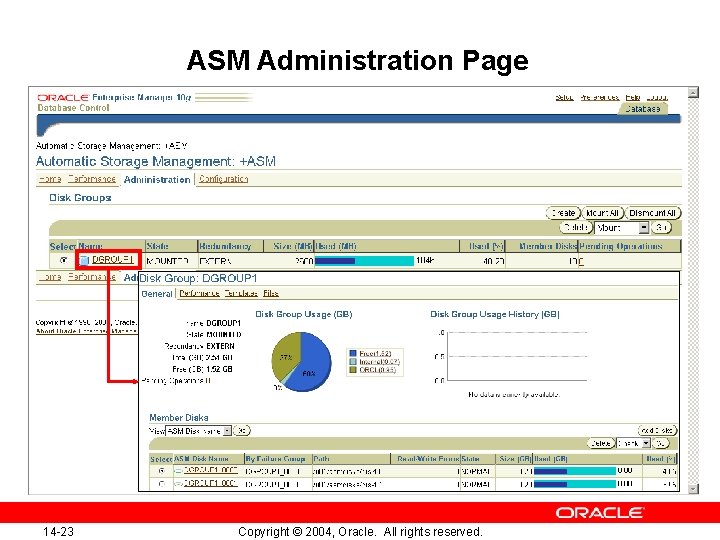Open the Mount action dropdown in Disk Groups
The image size is (720, 540).
(x=621, y=227)
